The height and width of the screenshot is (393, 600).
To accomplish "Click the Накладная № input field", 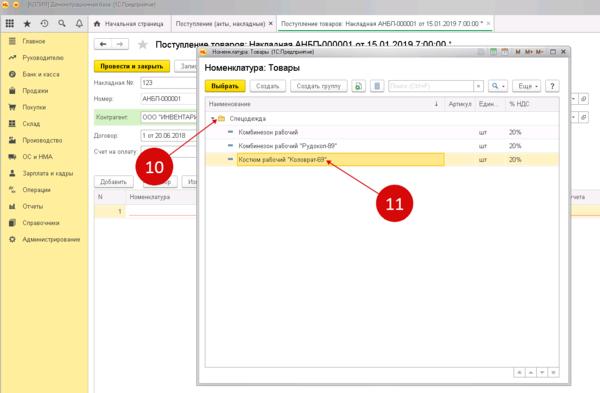I will pos(169,83).
